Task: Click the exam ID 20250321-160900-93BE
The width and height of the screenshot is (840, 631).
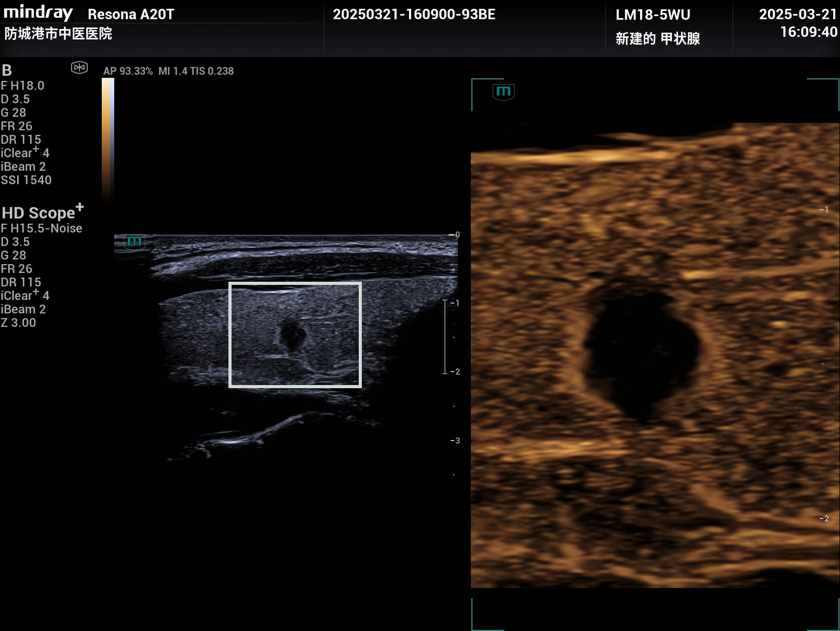Action: tap(414, 15)
